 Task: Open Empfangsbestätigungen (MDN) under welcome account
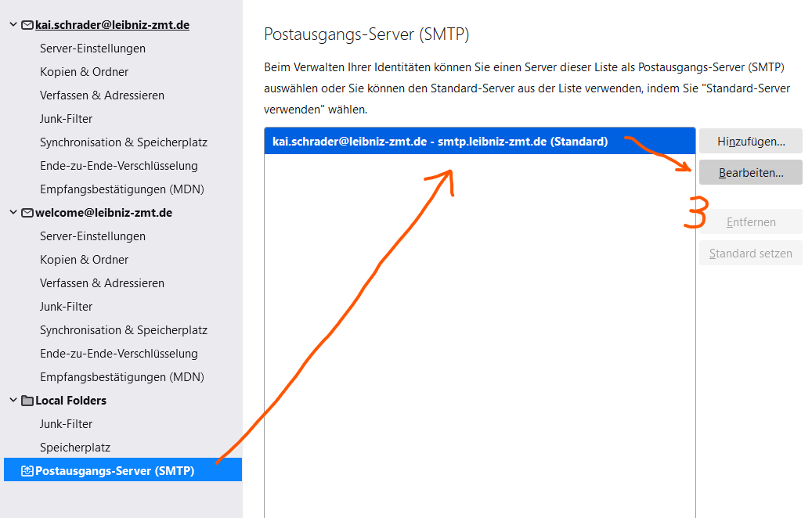tap(121, 377)
